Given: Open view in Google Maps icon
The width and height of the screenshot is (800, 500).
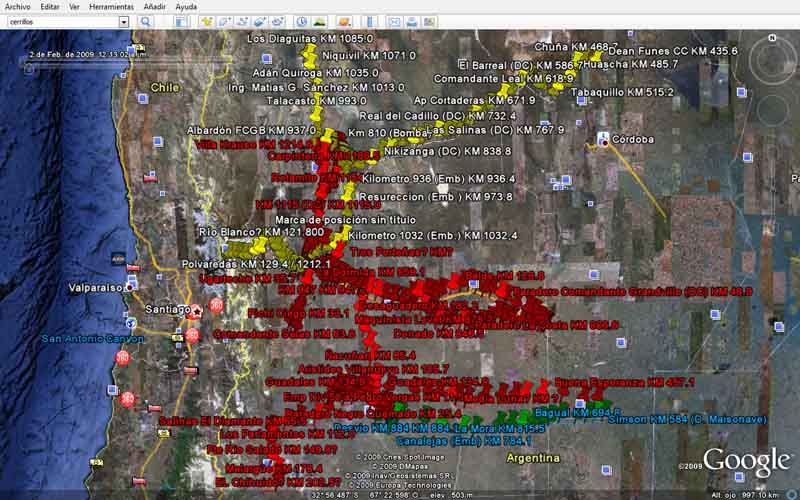Looking at the screenshot, I should 430,21.
